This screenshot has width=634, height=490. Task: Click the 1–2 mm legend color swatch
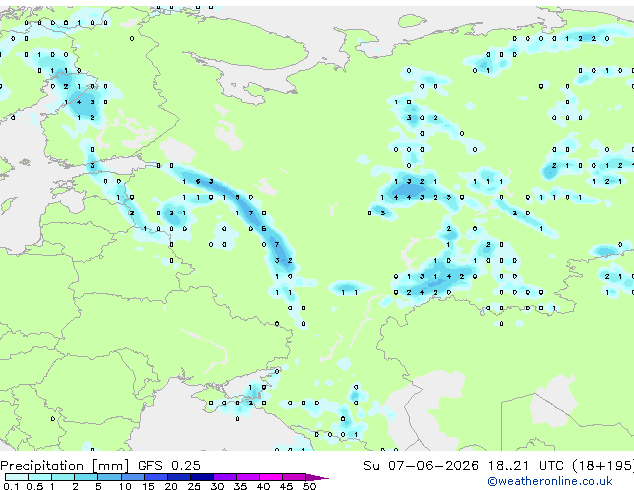pos(63,477)
